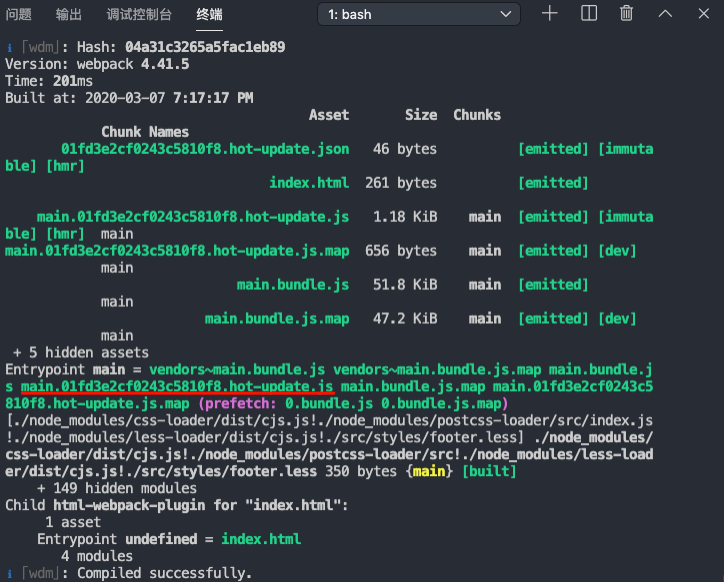Click the asset '01fd3e2cf0243c5810f8.hot-update.json'
Image resolution: width=724 pixels, height=582 pixels.
(205, 149)
